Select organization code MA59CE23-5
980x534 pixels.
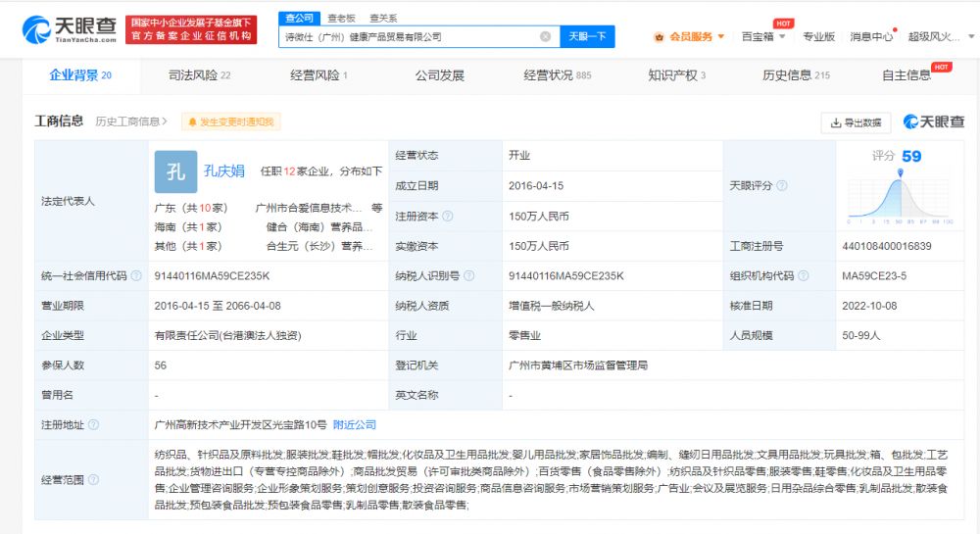[x=874, y=275]
